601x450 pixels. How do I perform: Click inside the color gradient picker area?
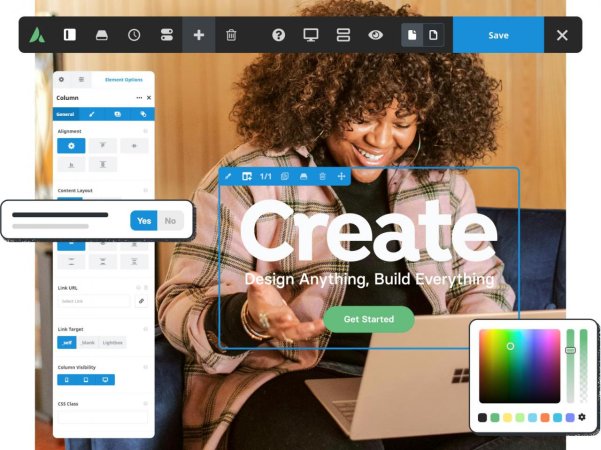(519, 366)
